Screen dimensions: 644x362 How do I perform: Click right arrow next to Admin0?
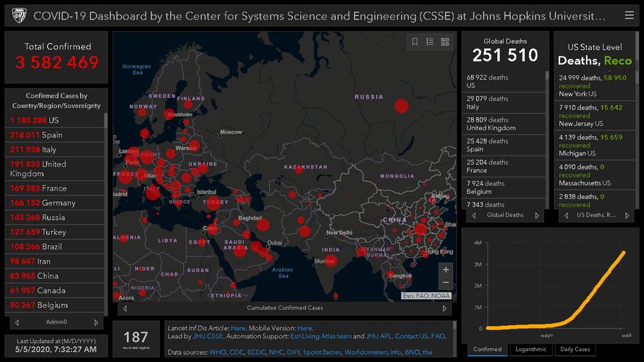pos(97,322)
